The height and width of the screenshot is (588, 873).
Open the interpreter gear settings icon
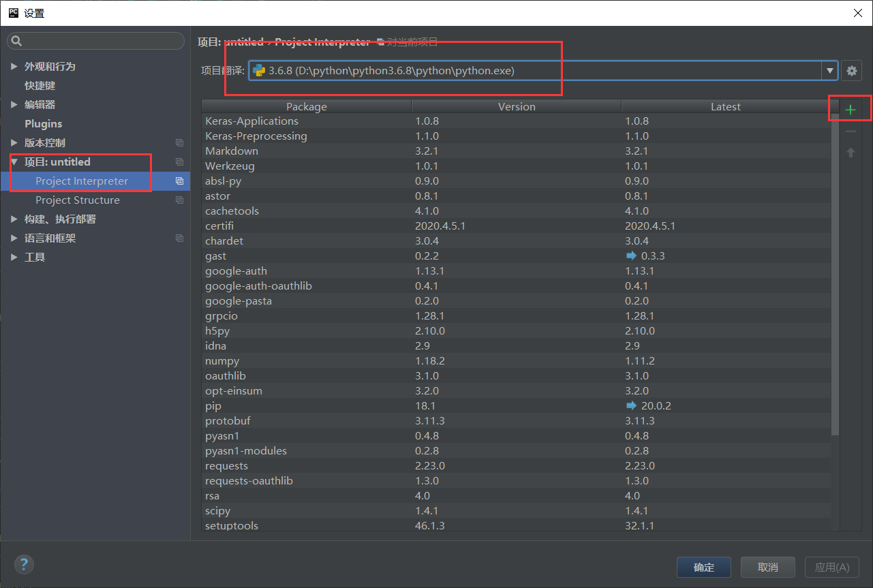click(851, 70)
